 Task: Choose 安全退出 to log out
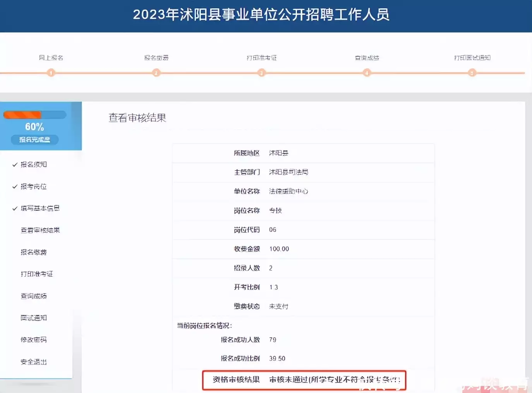tap(34, 362)
